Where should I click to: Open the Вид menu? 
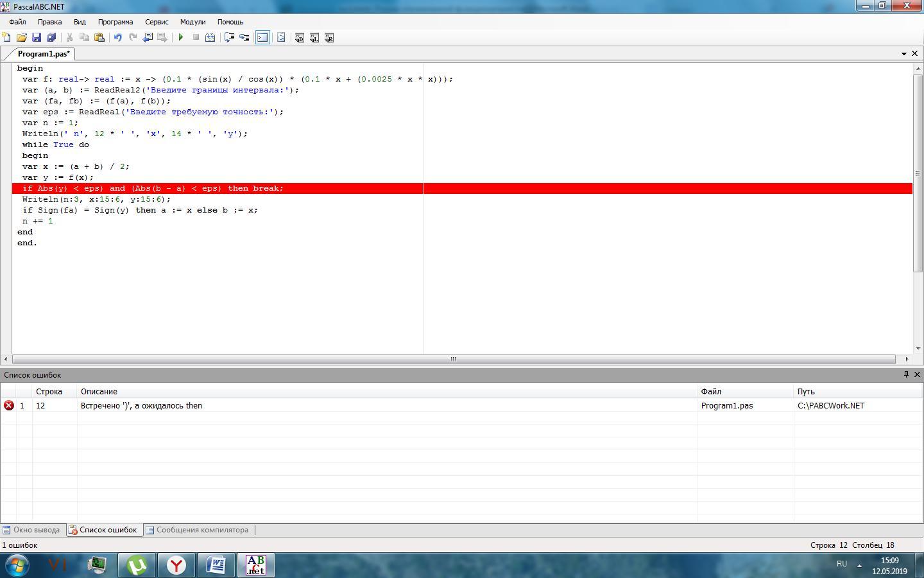pyautogui.click(x=80, y=22)
